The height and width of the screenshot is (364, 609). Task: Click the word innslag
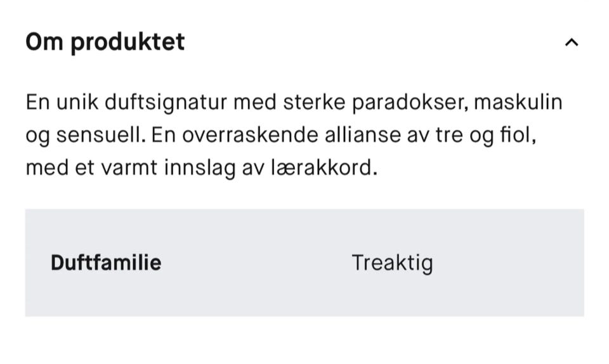200,169
